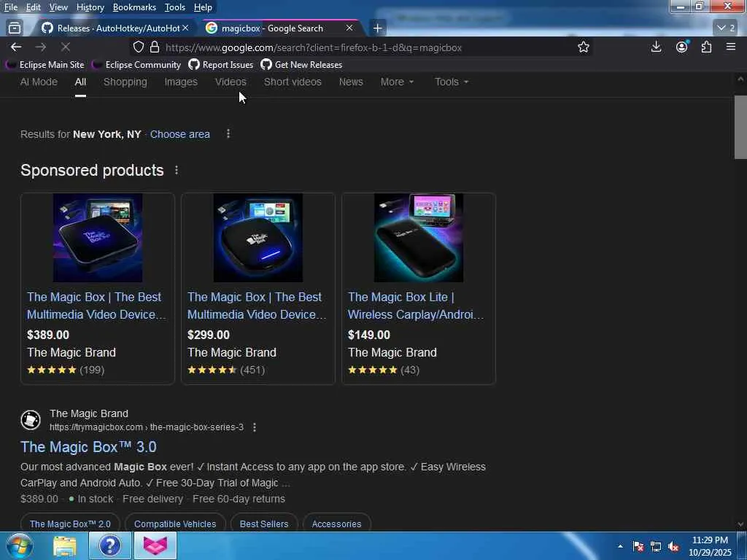Open the $299.00 Magic Box product title

(258, 306)
